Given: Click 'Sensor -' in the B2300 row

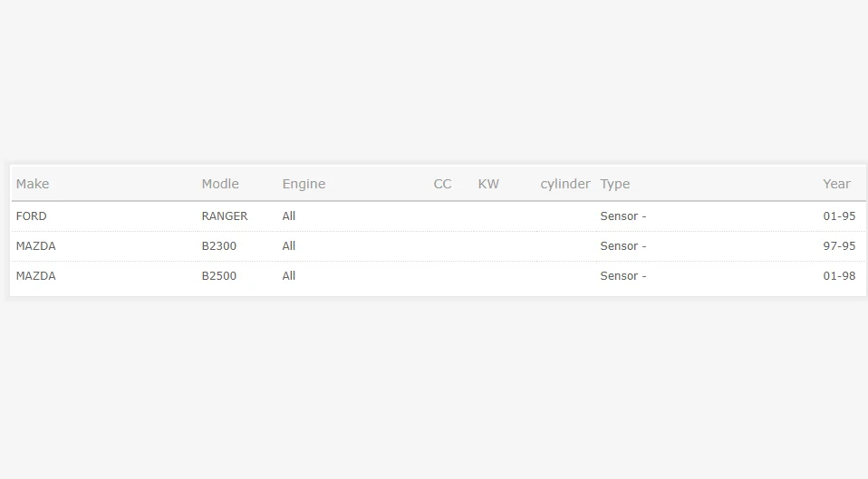Looking at the screenshot, I should 623,246.
